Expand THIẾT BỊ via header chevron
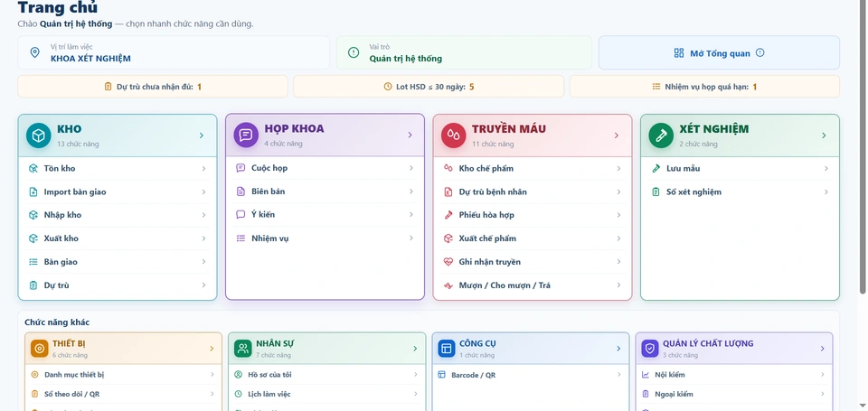 [212, 349]
